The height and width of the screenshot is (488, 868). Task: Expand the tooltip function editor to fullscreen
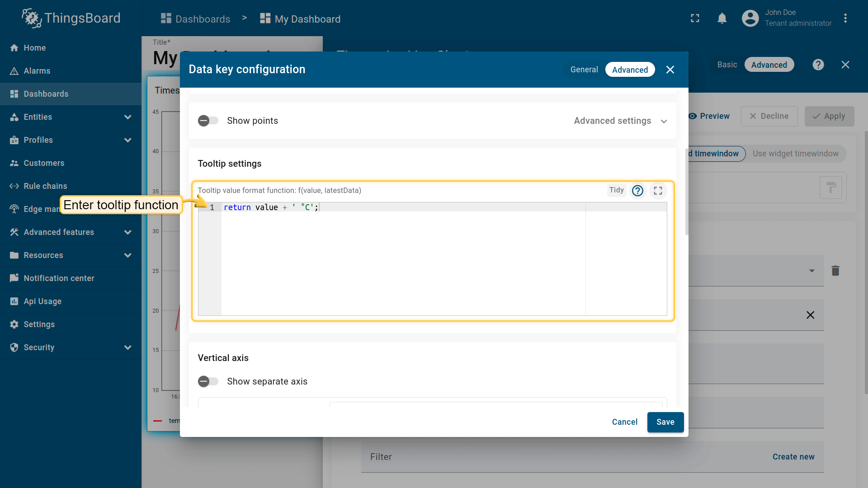pyautogui.click(x=658, y=191)
